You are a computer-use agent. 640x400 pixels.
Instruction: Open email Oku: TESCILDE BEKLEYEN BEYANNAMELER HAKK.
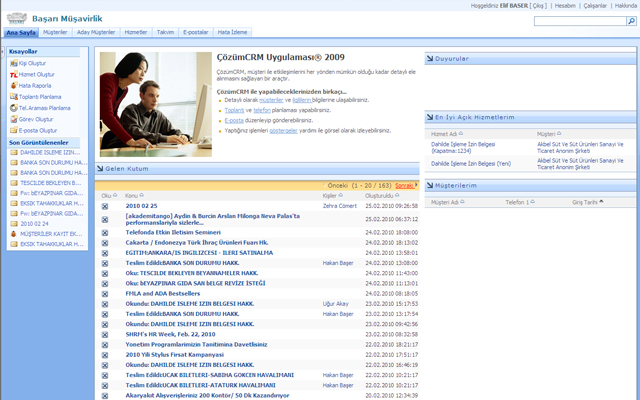pos(192,273)
